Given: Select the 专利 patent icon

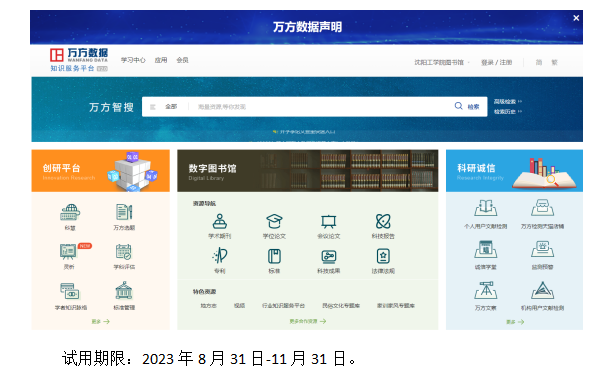Looking at the screenshot, I should pos(220,256).
